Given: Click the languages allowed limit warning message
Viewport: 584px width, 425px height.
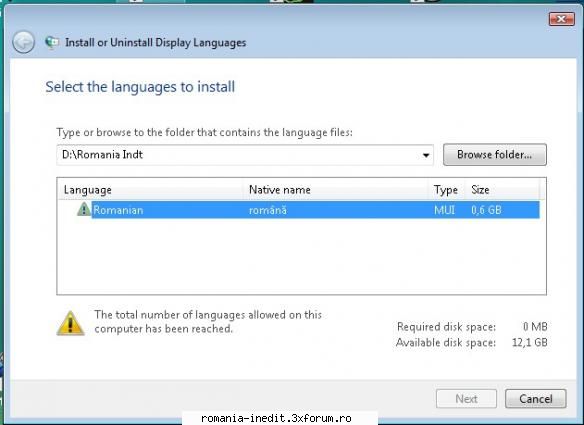Looking at the screenshot, I should click(208, 322).
